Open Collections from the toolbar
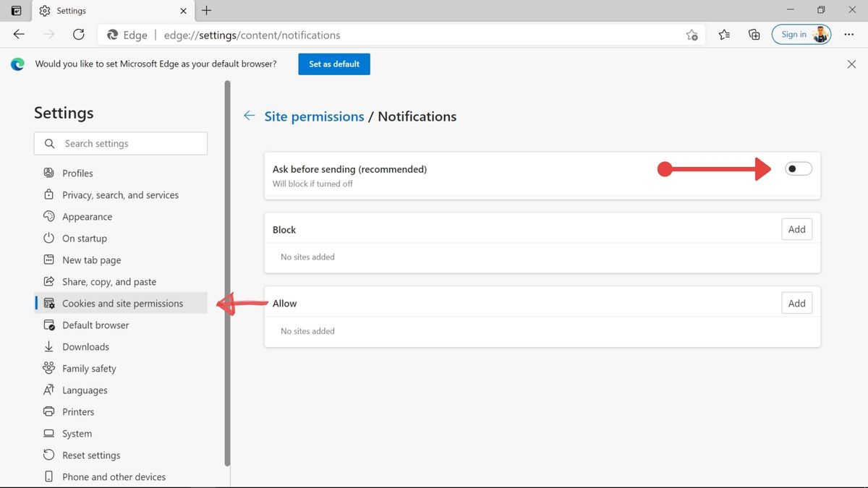The height and width of the screenshot is (488, 868). pyautogui.click(x=754, y=34)
